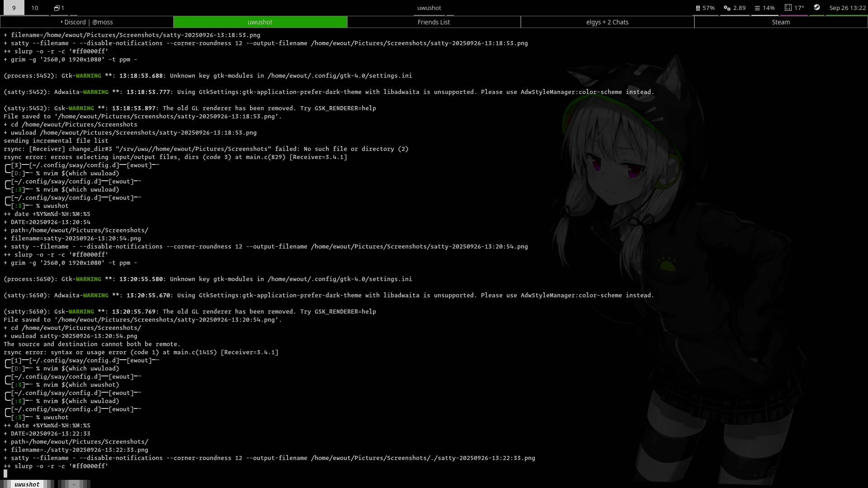Switch to the Discord @moss tab
This screenshot has width=868, height=488.
click(87, 22)
